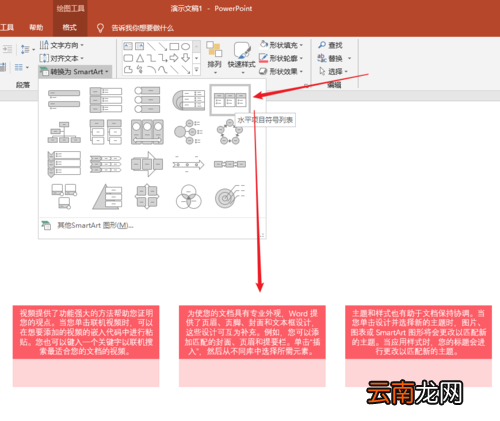Apply the basic Venn SmartArt layout
The image size is (500, 421).
pos(189,197)
